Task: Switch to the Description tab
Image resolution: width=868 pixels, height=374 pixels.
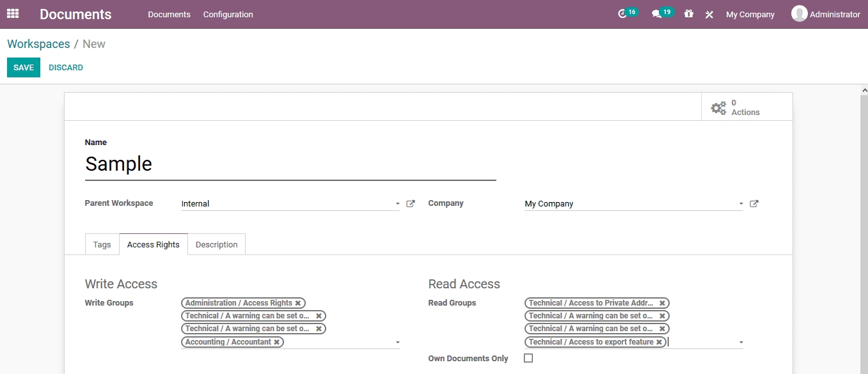Action: (x=216, y=245)
